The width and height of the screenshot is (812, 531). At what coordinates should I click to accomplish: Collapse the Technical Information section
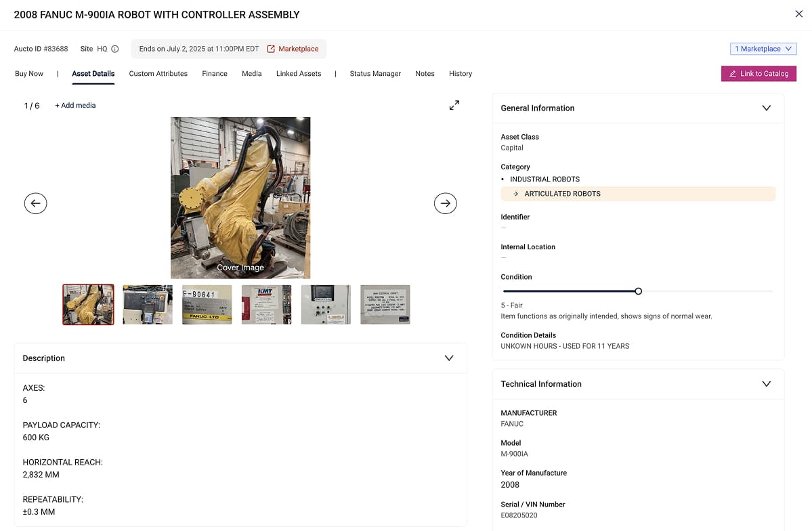coord(767,384)
